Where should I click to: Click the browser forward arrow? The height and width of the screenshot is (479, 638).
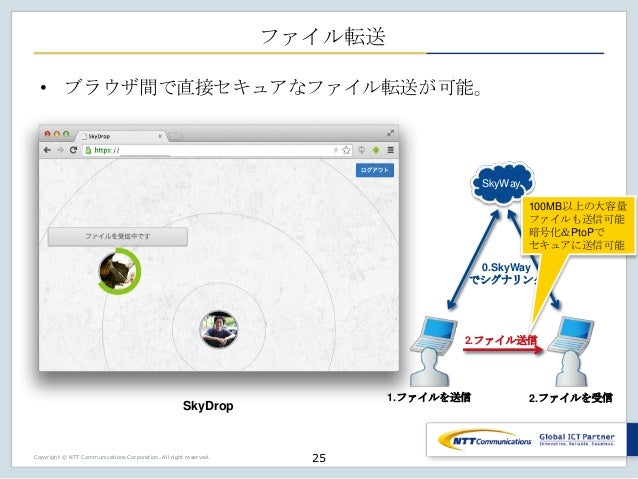tap(60, 150)
